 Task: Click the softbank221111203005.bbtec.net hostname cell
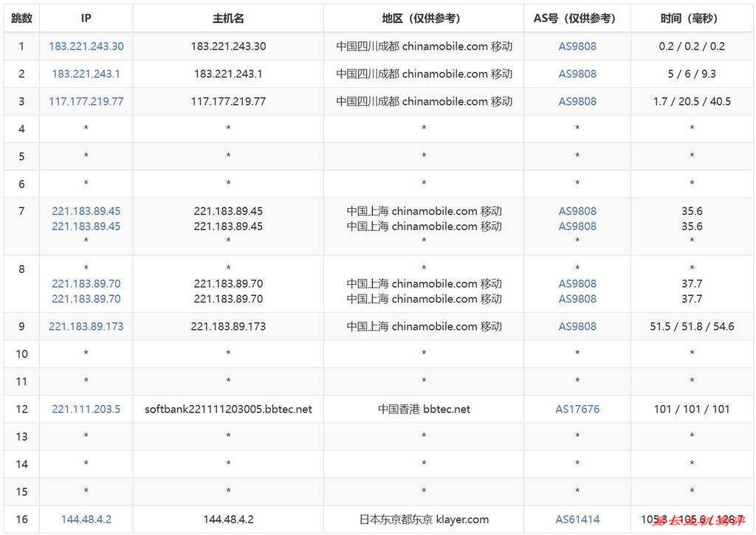coord(228,409)
